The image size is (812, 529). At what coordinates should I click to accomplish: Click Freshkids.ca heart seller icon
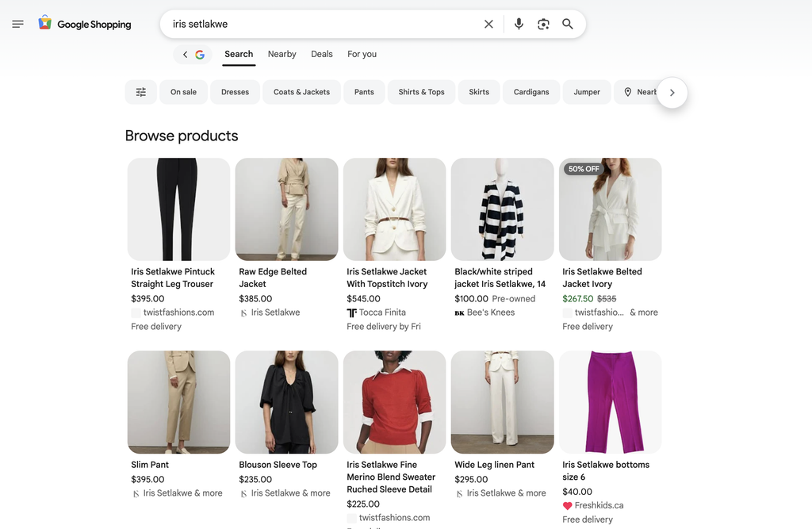(x=567, y=506)
